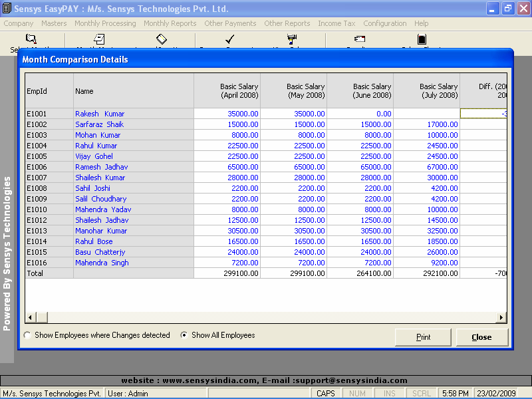Open the Company menu
This screenshot has width=532, height=399.
pyautogui.click(x=19, y=23)
